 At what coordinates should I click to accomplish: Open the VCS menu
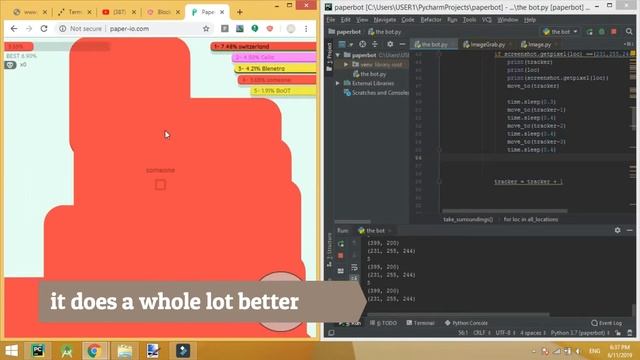pos(487,20)
